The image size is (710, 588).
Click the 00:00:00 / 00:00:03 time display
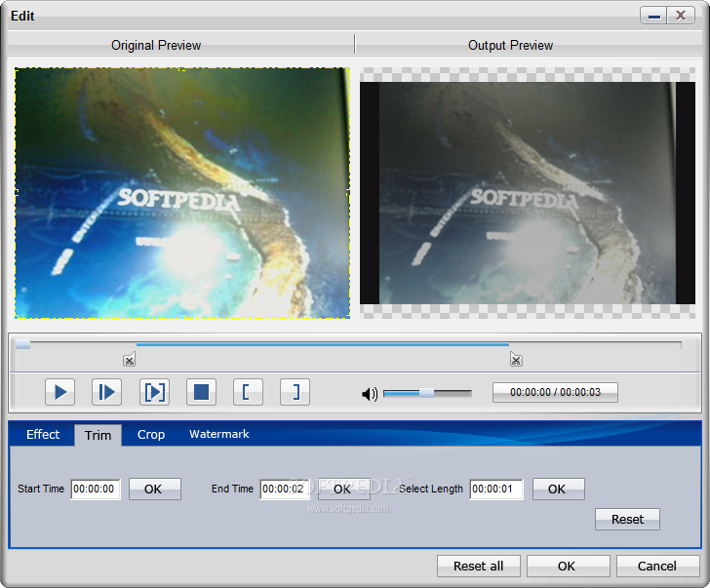(555, 392)
